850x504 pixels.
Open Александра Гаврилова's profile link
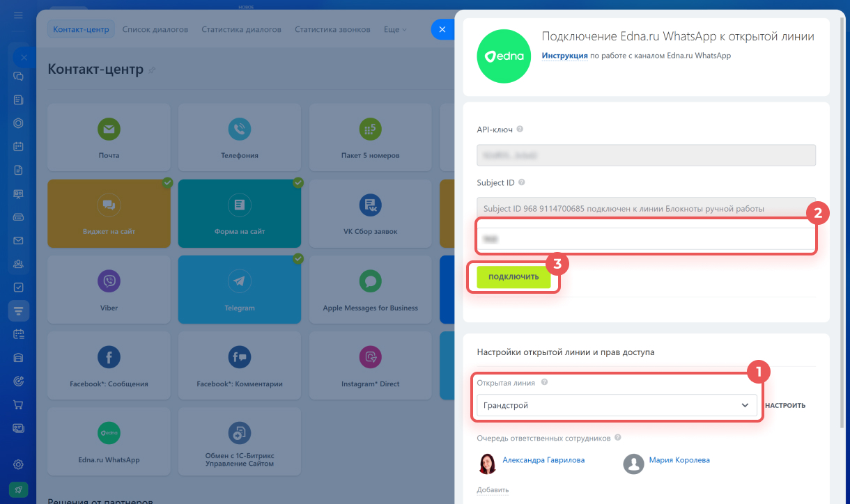[543, 460]
